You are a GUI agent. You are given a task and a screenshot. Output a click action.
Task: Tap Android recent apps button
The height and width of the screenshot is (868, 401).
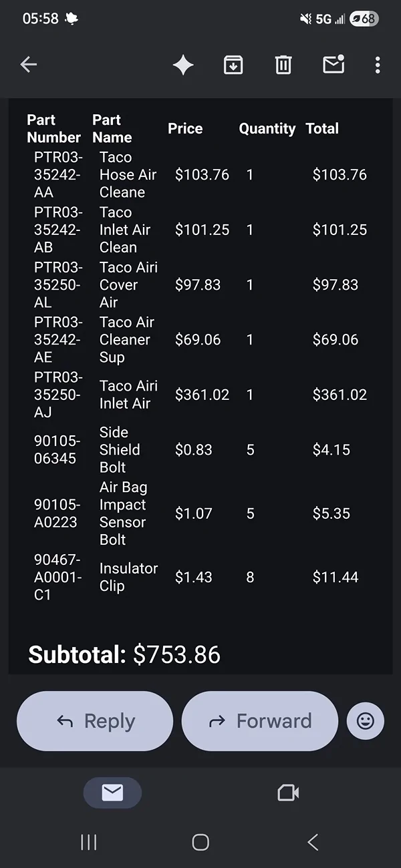(x=88, y=842)
